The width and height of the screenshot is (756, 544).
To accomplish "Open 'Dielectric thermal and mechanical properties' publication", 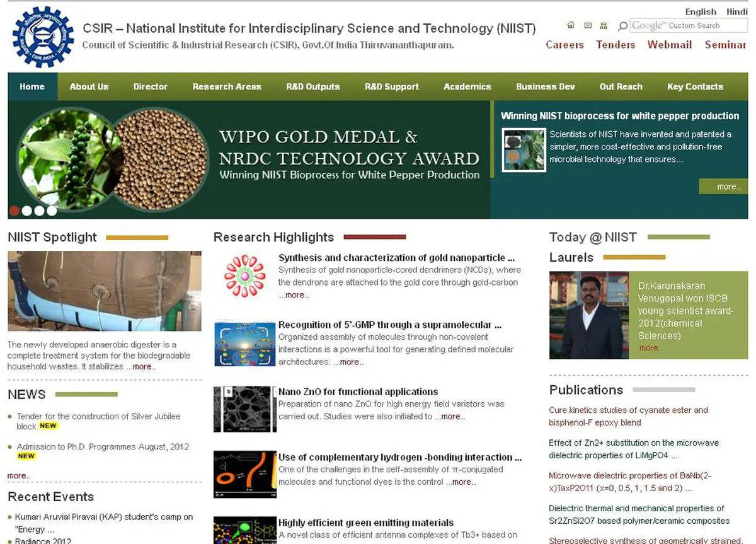I will click(x=639, y=514).
